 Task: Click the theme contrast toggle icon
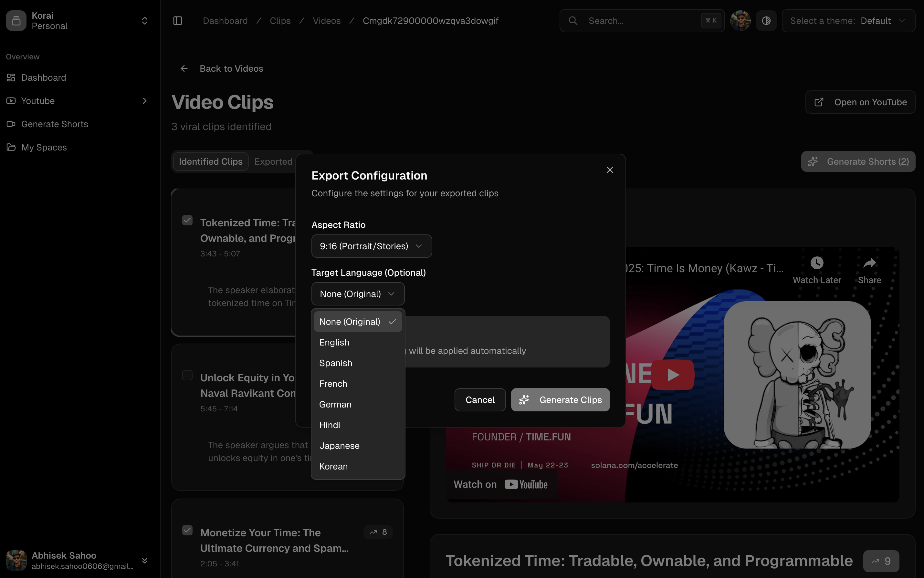click(x=766, y=21)
